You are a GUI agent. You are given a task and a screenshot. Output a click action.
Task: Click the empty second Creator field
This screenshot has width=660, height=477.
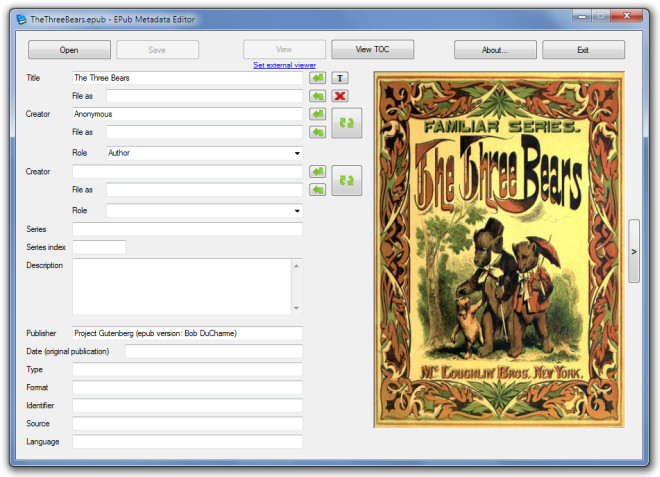point(187,172)
